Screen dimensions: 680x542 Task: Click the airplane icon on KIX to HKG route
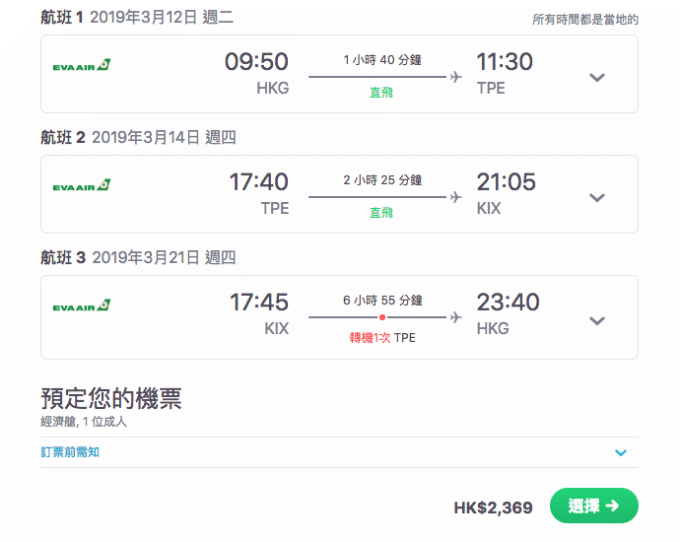[x=456, y=317]
